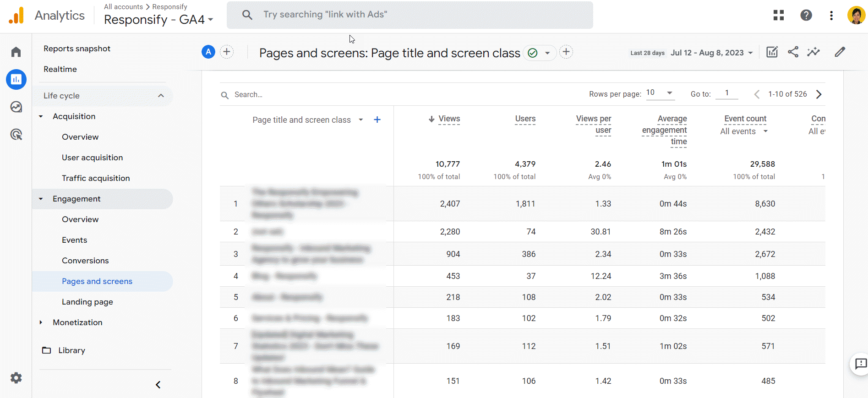Open Landing page report

click(x=87, y=302)
